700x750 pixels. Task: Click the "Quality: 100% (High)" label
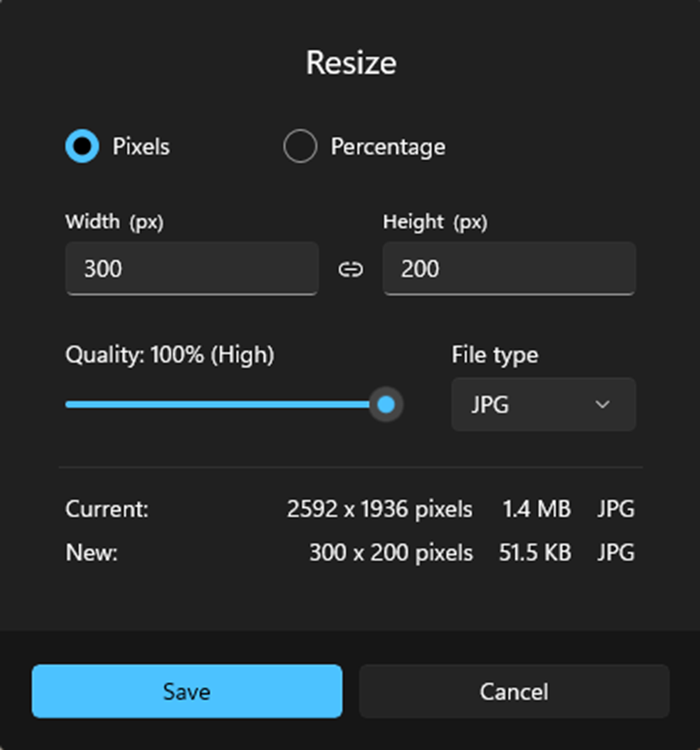point(170,355)
